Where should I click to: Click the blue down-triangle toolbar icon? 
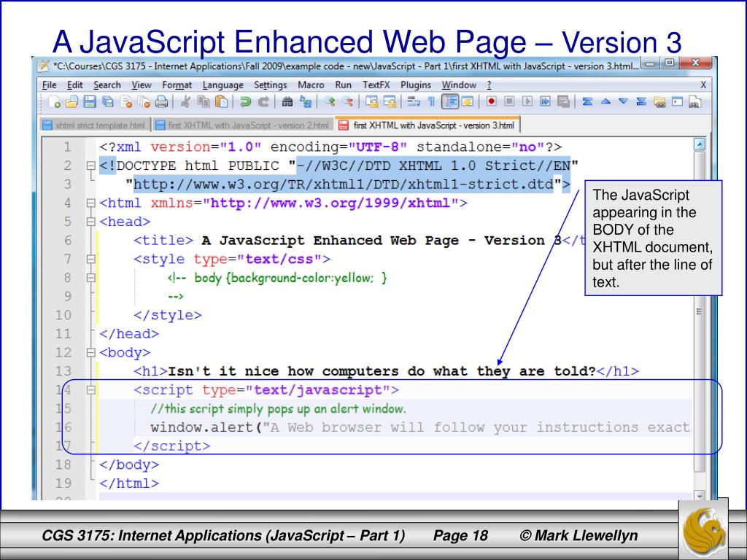tap(623, 101)
